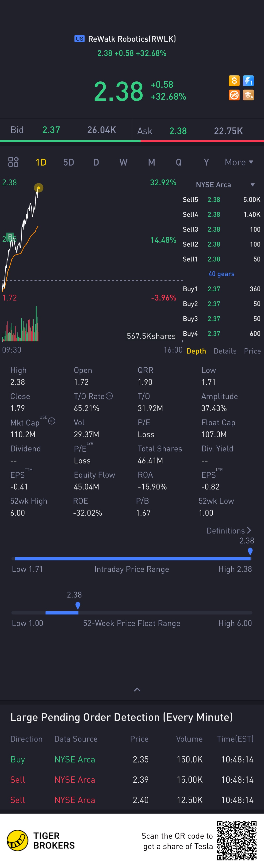Viewport: 264px width, 868px height.
Task: Tap the Sell pending order at 2.40
Action: click(132, 799)
